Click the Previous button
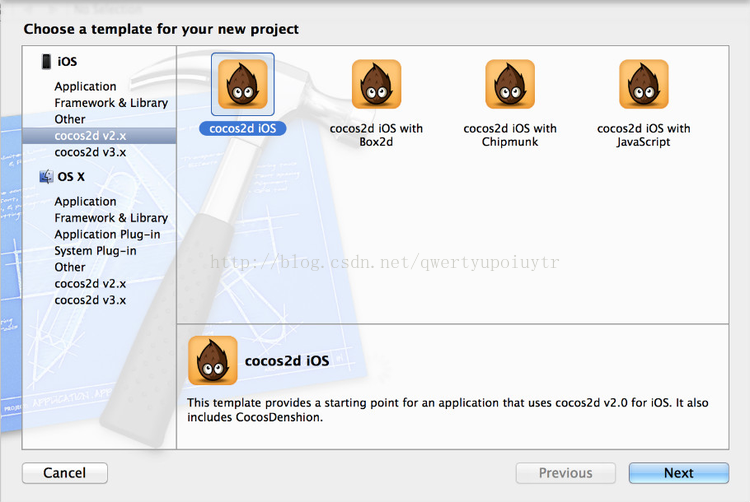Image resolution: width=750 pixels, height=502 pixels. tap(565, 473)
